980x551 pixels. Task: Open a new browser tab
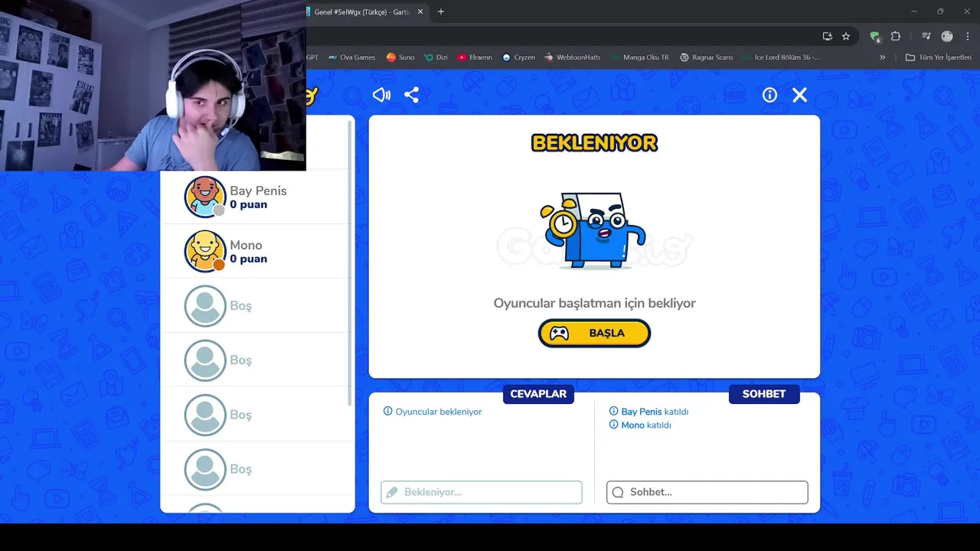(440, 11)
